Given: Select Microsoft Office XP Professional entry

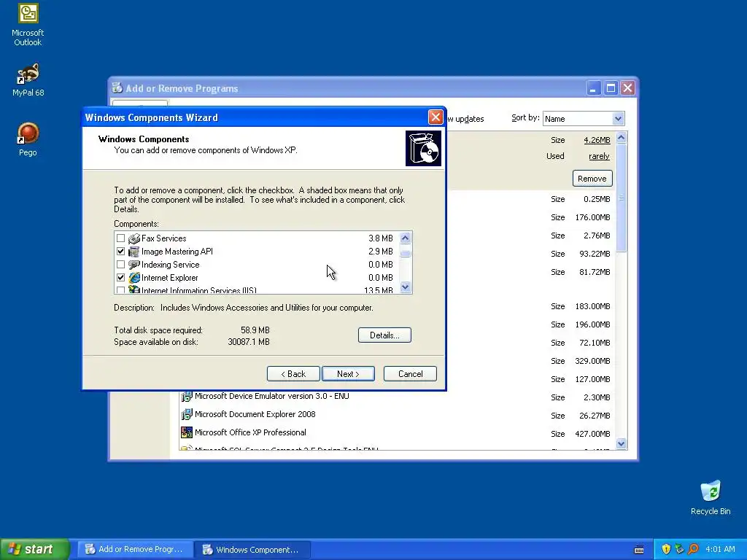Looking at the screenshot, I should pos(250,432).
